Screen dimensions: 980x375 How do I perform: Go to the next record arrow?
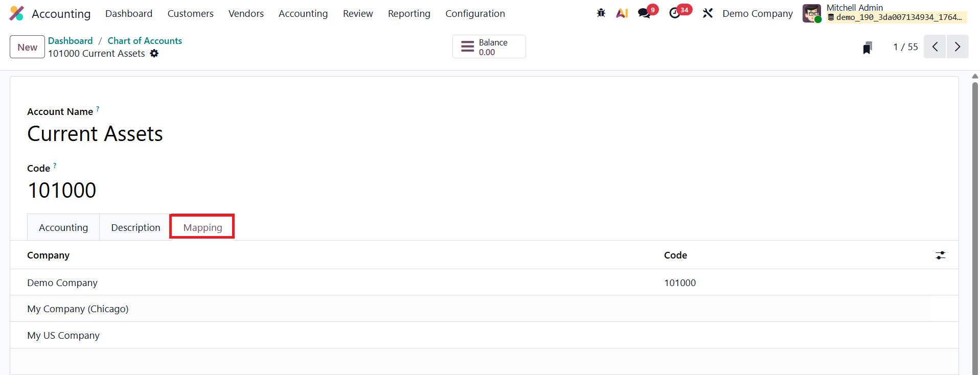[x=958, y=47]
